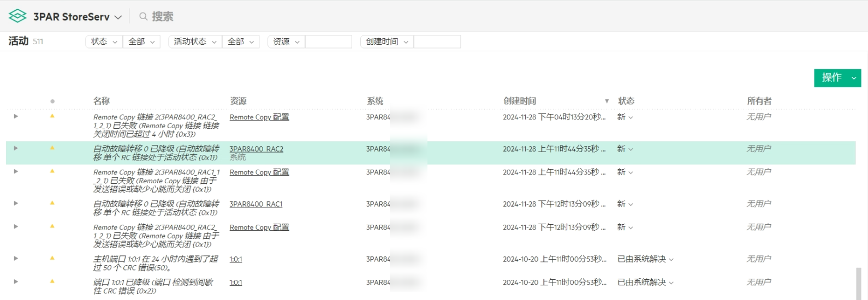This screenshot has width=868, height=300.
Task: Sort by the 状态 column header
Action: coord(626,101)
